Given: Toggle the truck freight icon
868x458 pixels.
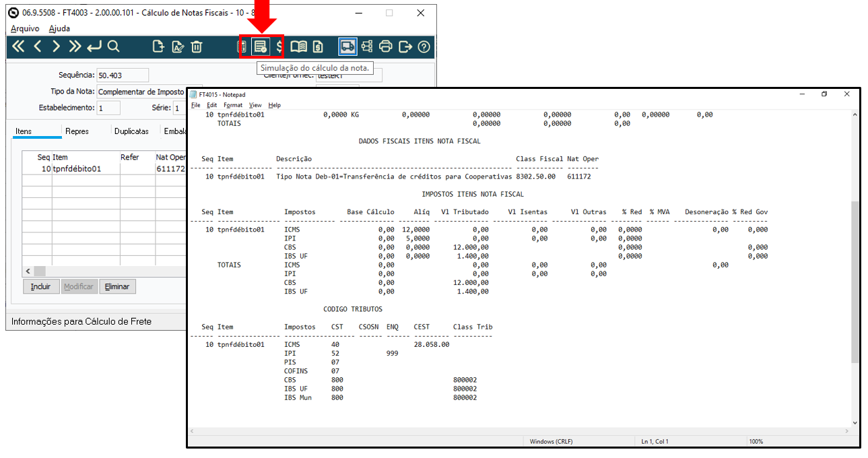Looking at the screenshot, I should pos(347,46).
